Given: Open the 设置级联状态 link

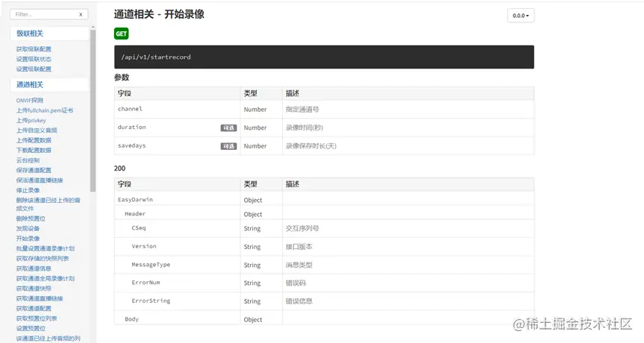Looking at the screenshot, I should [x=34, y=59].
